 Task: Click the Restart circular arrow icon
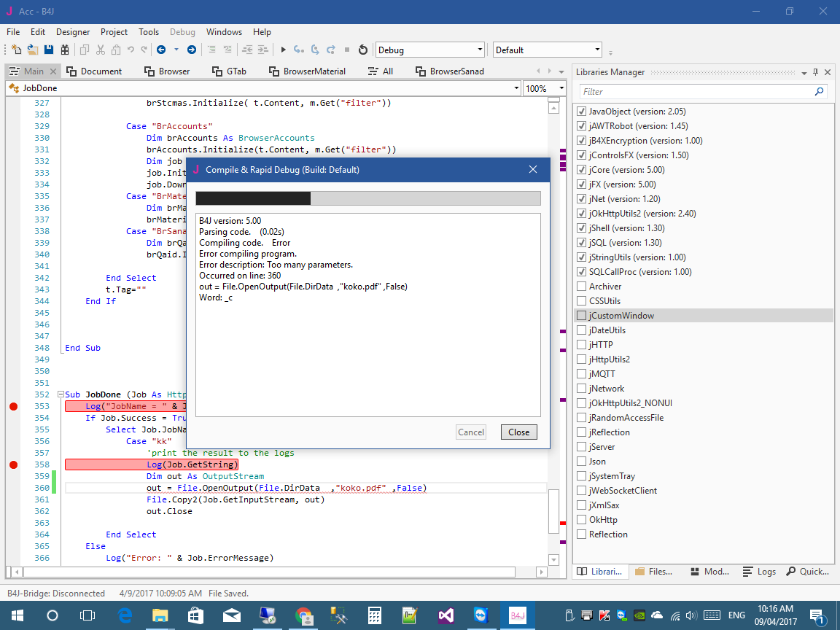tap(363, 50)
